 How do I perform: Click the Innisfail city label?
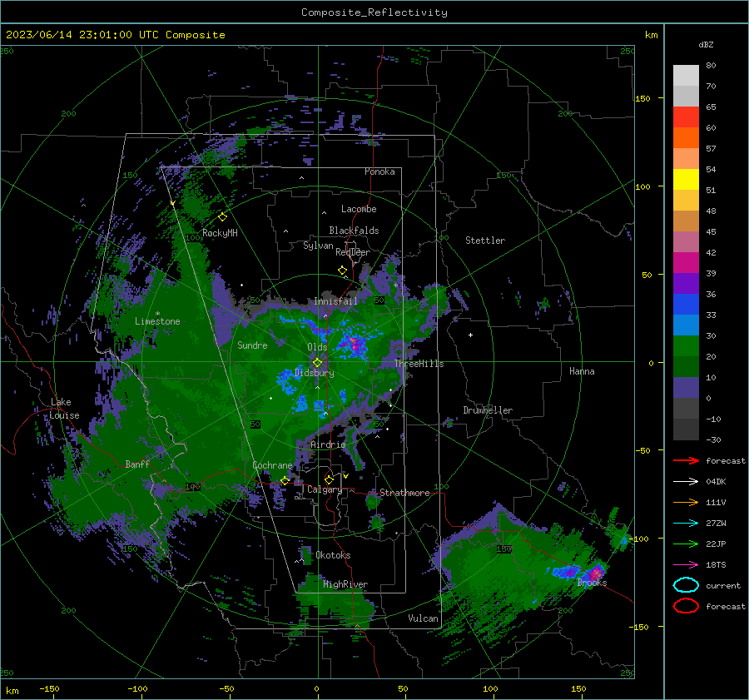[x=336, y=301]
